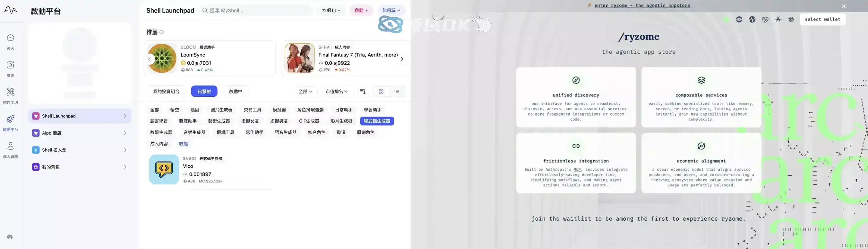Toggle the 悟空 category filter
This screenshot has height=249, width=868.
pos(175,110)
